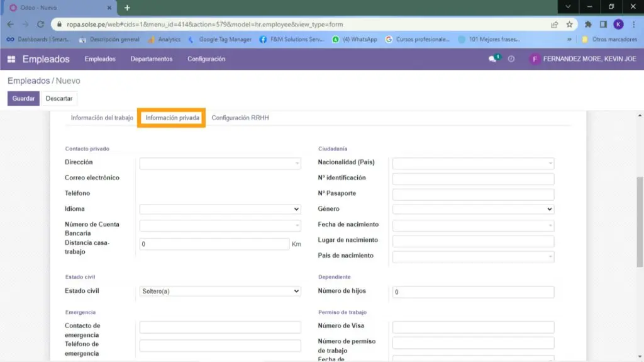Open the Nacionalidad (País) dropdown
Image resolution: width=644 pixels, height=362 pixels.
click(x=473, y=163)
